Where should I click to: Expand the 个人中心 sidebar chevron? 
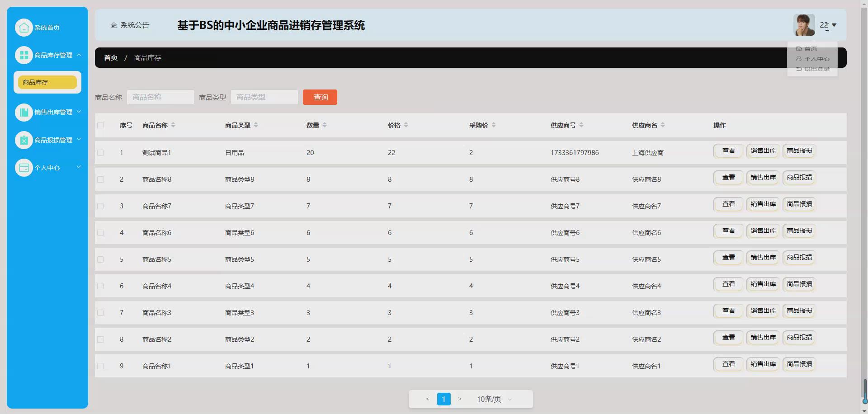click(79, 167)
